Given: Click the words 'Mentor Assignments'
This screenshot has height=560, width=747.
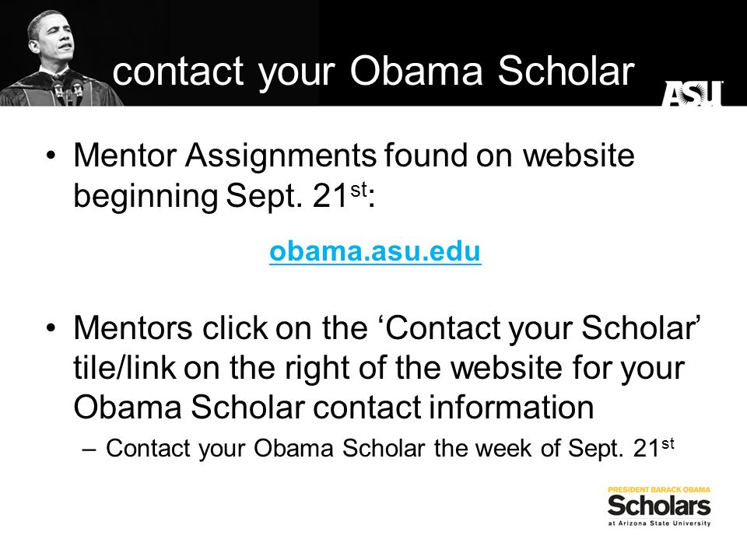Looking at the screenshot, I should pos(225,156).
